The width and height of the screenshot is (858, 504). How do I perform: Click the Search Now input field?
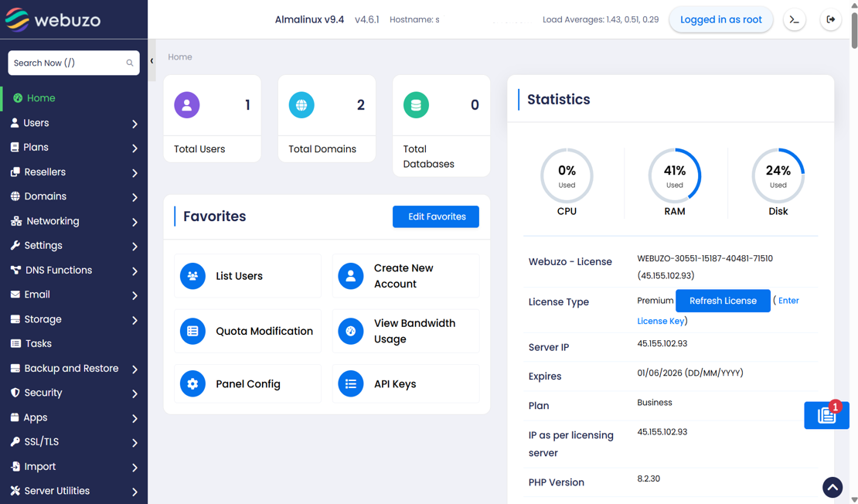tap(68, 63)
